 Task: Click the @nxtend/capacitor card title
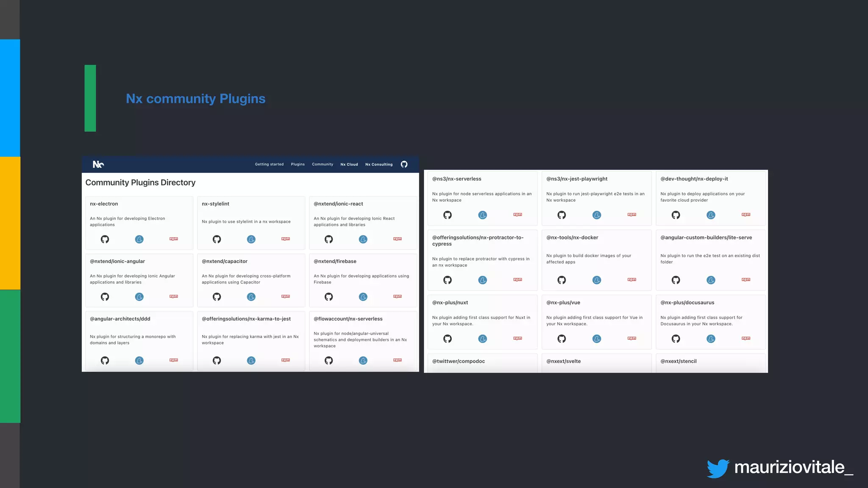point(225,261)
